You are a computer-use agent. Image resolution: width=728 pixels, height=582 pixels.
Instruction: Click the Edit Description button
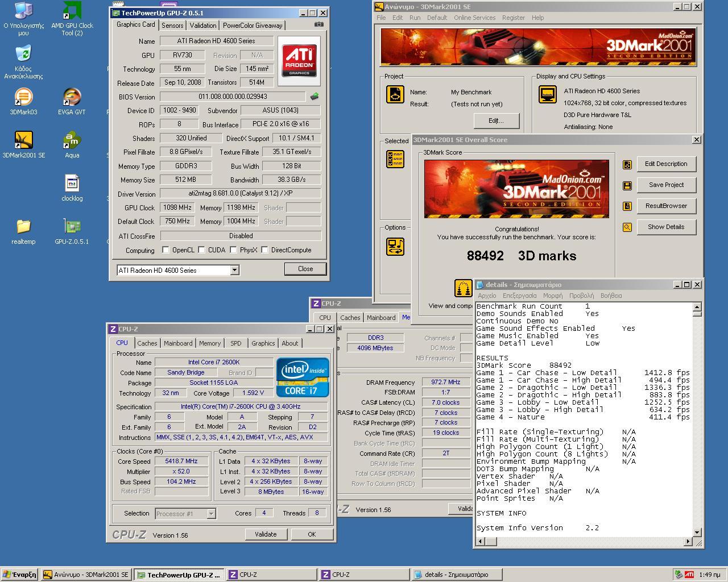point(666,164)
